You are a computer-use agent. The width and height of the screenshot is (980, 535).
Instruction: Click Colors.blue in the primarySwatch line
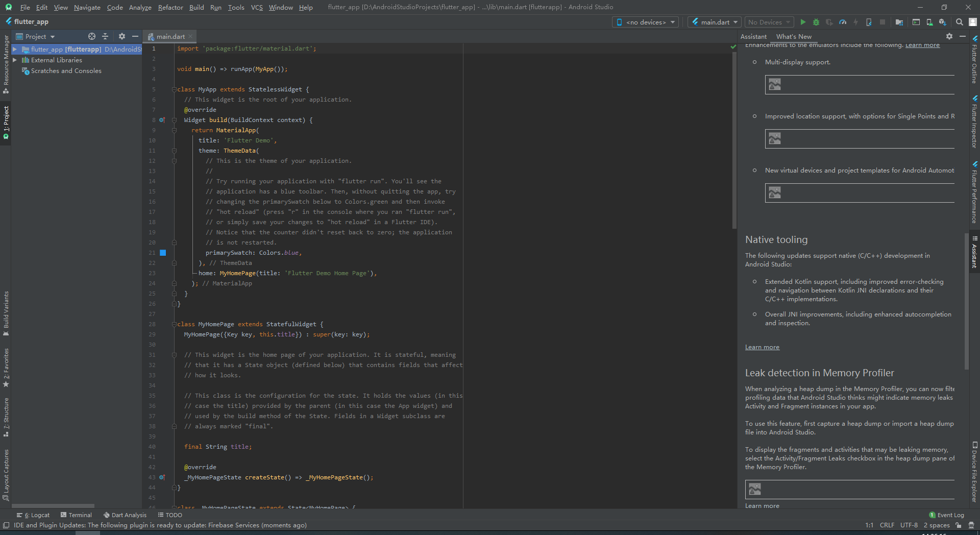pyautogui.click(x=280, y=253)
